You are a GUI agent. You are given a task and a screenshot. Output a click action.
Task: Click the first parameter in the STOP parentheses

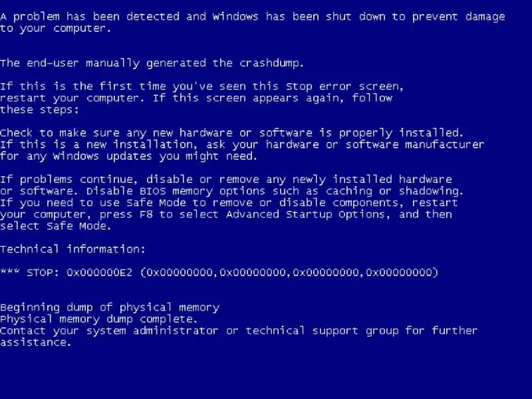pos(180,273)
